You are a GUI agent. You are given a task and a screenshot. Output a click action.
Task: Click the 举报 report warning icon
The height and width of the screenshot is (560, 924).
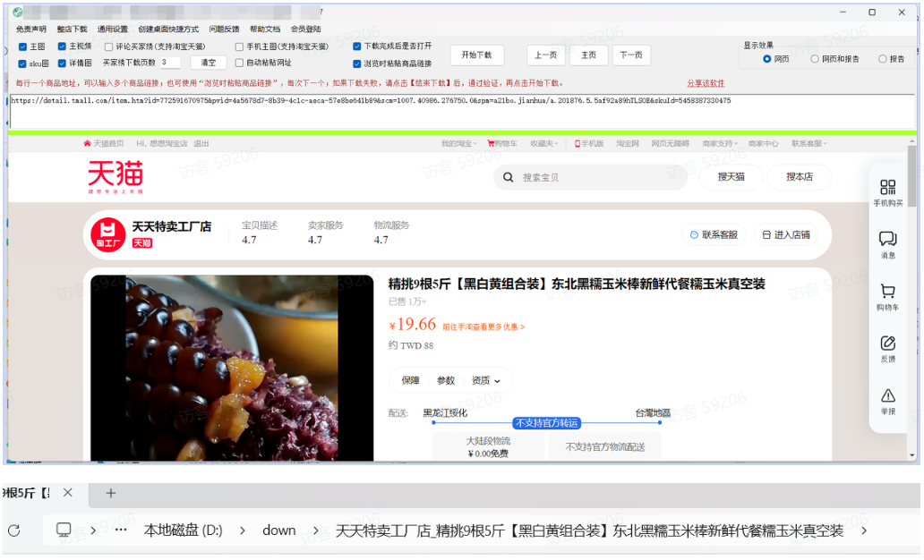(x=887, y=395)
